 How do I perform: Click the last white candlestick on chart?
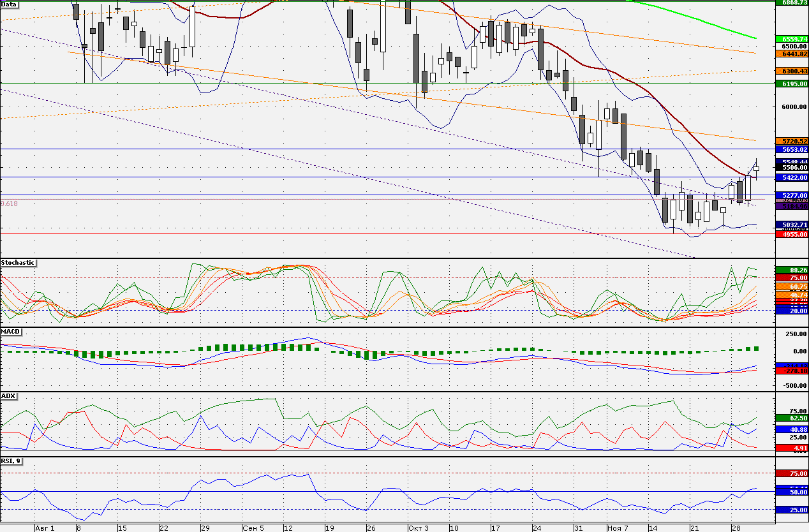pos(757,170)
